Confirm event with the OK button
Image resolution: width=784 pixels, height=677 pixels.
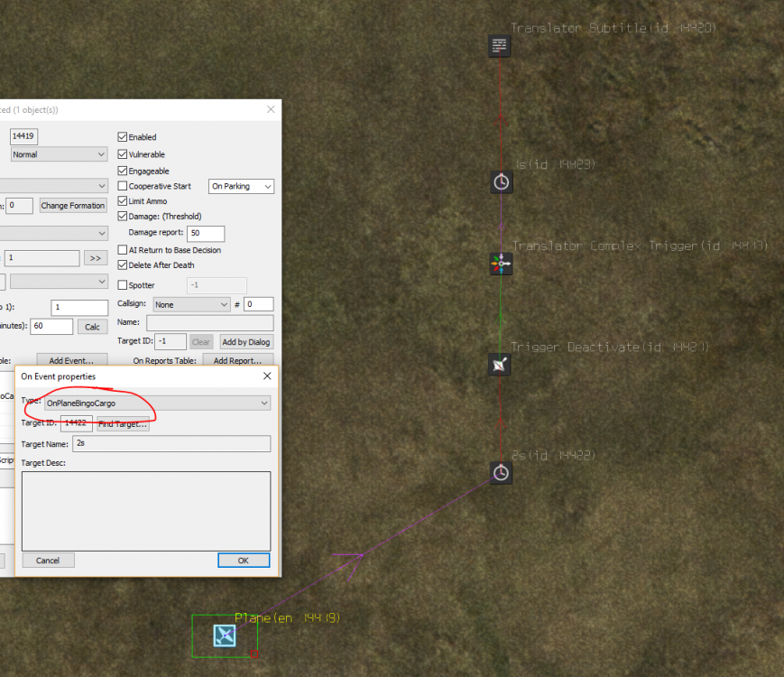point(244,560)
